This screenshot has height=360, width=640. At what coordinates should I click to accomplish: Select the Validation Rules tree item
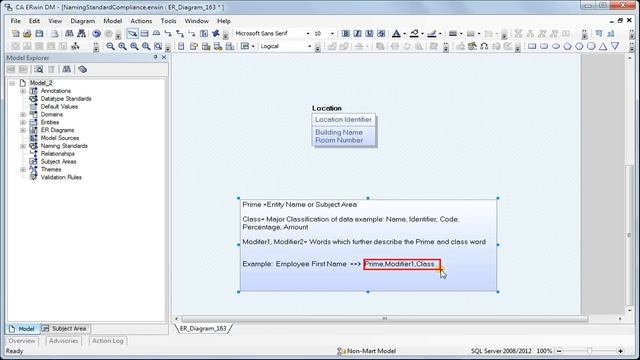61,178
